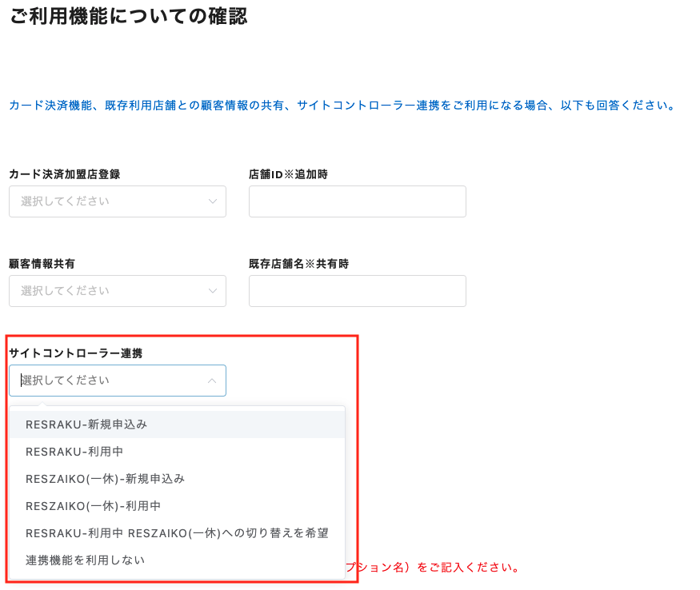Pick RESRAKU-利用中 RESZAIKO(一休)への切り替えを希望 option

(177, 533)
